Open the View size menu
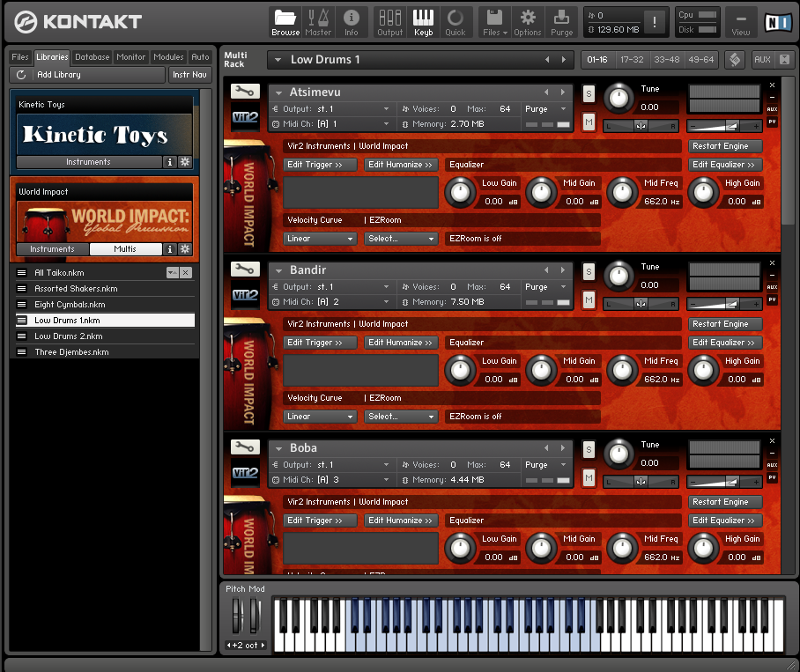The image size is (800, 672). pyautogui.click(x=740, y=22)
